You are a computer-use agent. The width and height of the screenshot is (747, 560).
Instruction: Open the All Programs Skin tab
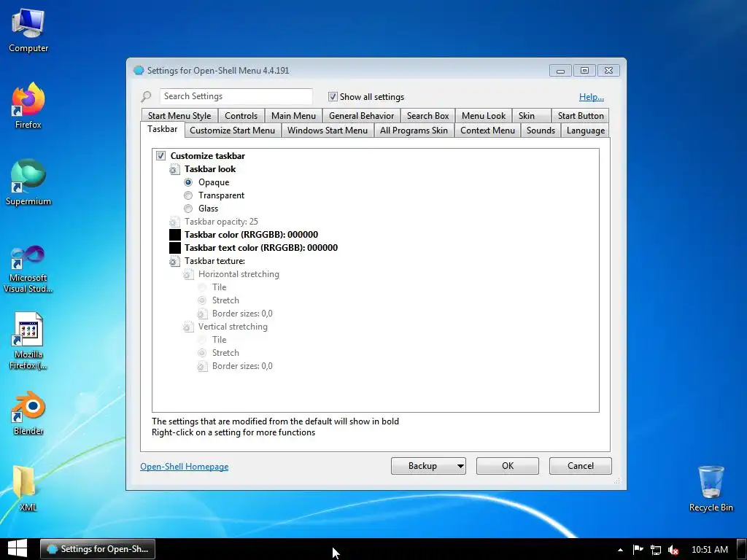tap(414, 131)
